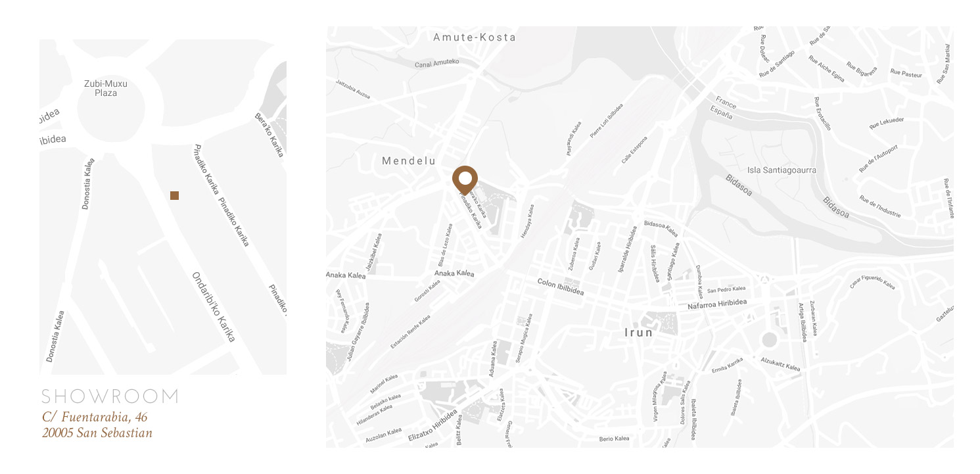Image resolution: width=980 pixels, height=474 pixels.
Task: Click the Anaka Kalea label at map center
Action: click(454, 273)
